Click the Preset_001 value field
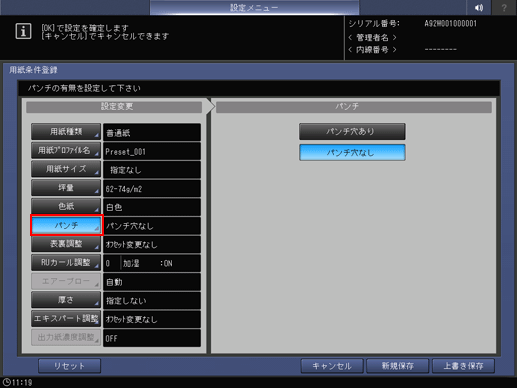Image resolution: width=517 pixels, height=388 pixels. coord(152,151)
